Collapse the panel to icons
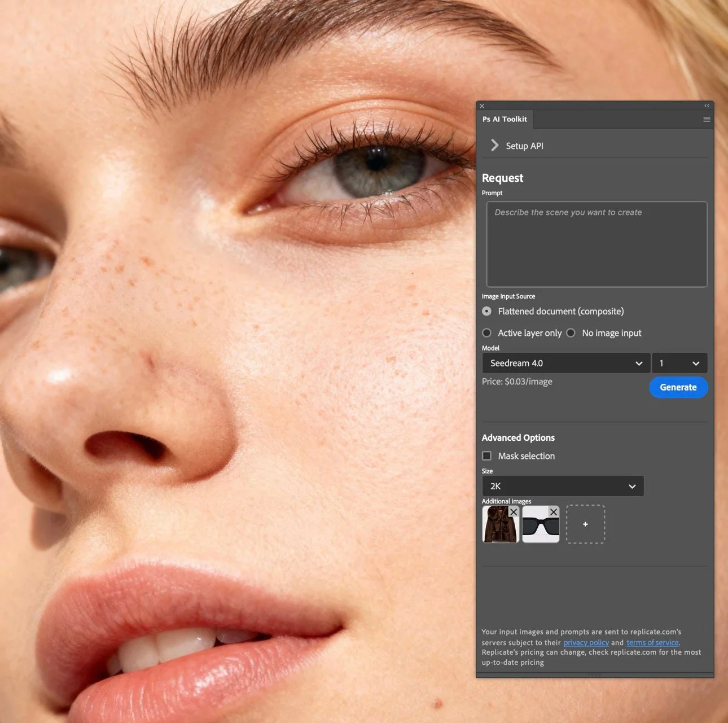 (707, 106)
